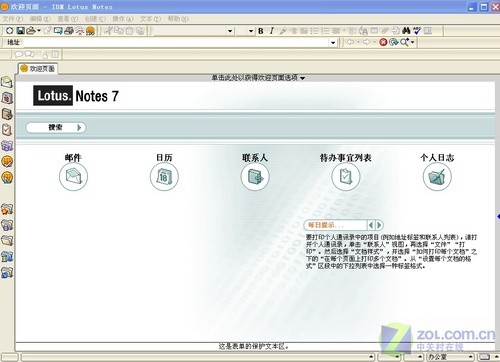500x362 pixels.
Task: Open the 创建 (Create) menu
Action: 95,19
